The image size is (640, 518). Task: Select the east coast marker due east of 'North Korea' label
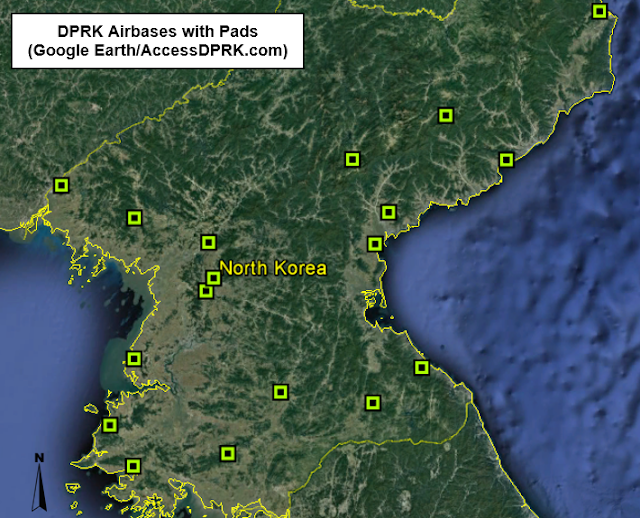coord(375,244)
